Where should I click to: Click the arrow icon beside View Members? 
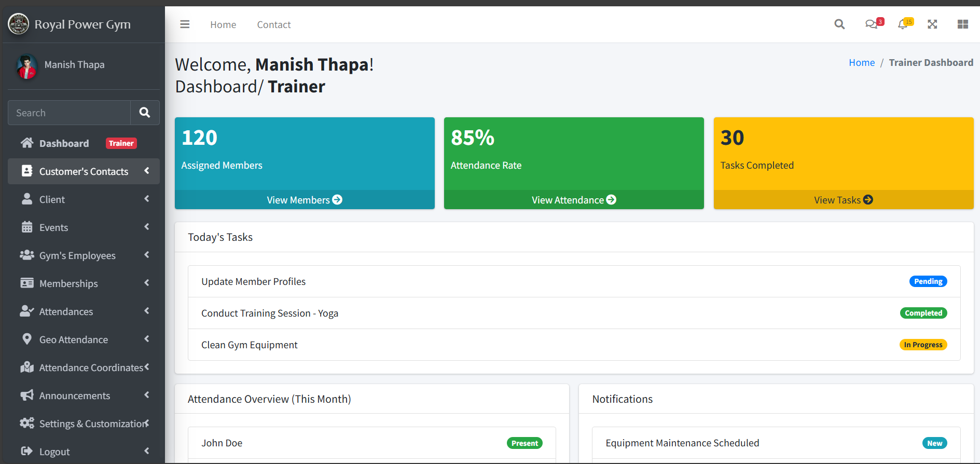(x=337, y=200)
